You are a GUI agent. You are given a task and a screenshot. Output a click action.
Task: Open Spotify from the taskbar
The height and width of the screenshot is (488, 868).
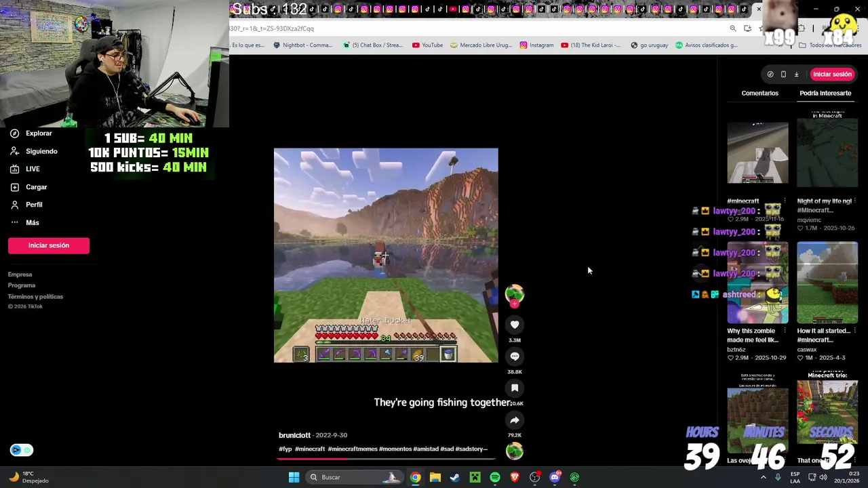(x=495, y=477)
